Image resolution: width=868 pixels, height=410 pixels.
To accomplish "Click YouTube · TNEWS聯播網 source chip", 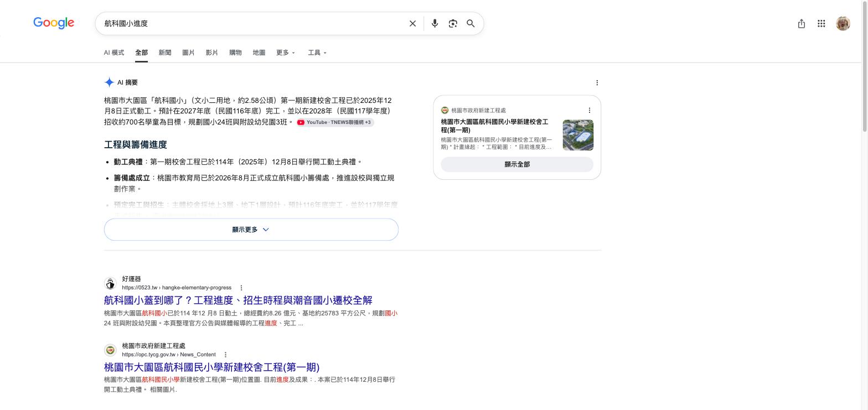I will [334, 122].
